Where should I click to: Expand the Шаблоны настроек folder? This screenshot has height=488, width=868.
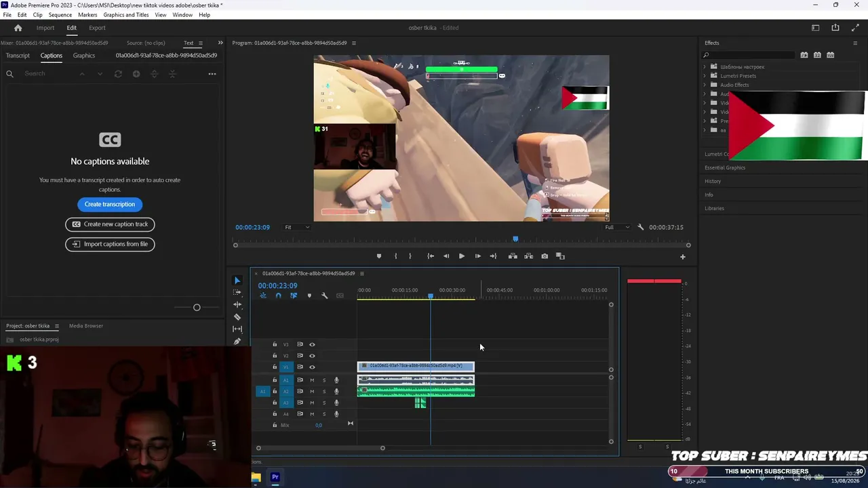click(705, 67)
